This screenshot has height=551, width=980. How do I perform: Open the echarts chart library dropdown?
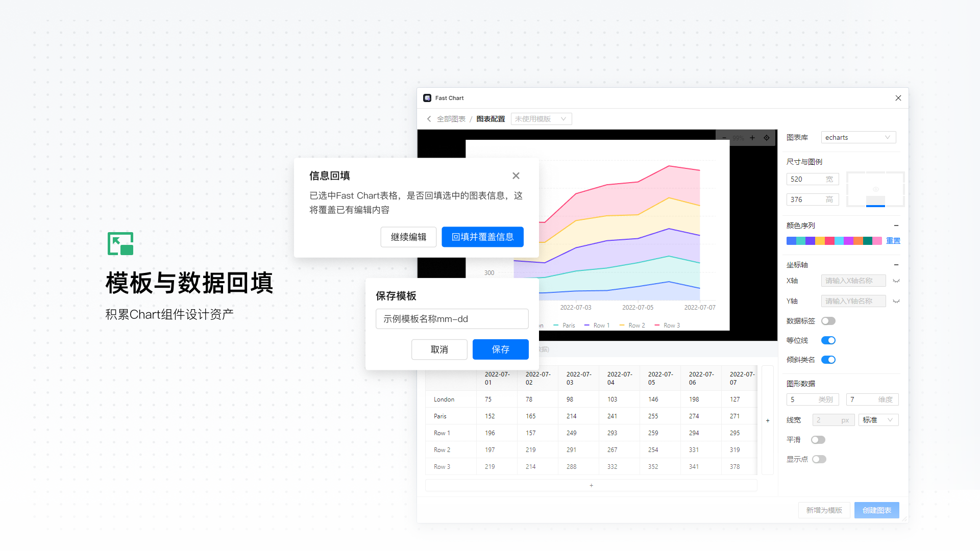[x=858, y=137]
